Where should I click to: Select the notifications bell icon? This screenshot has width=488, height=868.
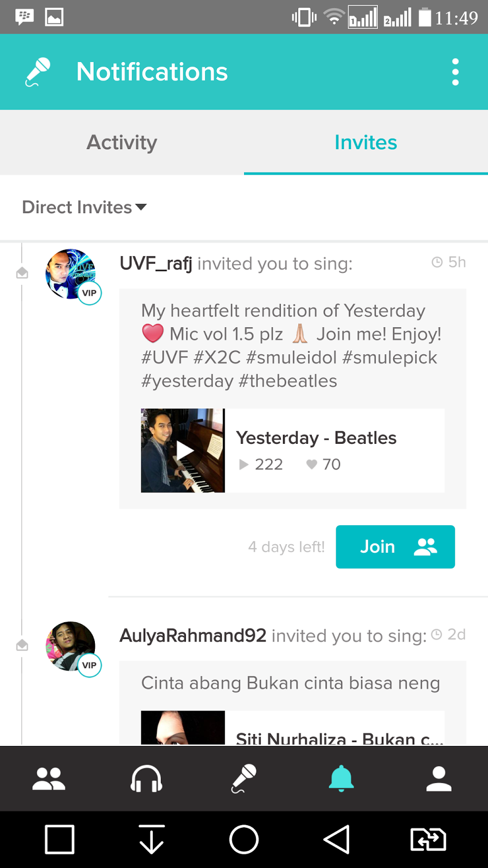[x=341, y=779]
